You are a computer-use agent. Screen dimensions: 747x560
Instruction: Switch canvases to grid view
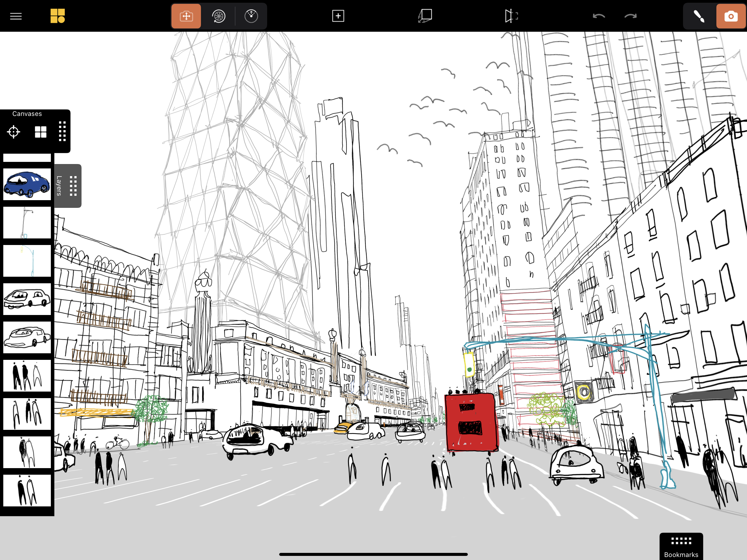coord(40,132)
